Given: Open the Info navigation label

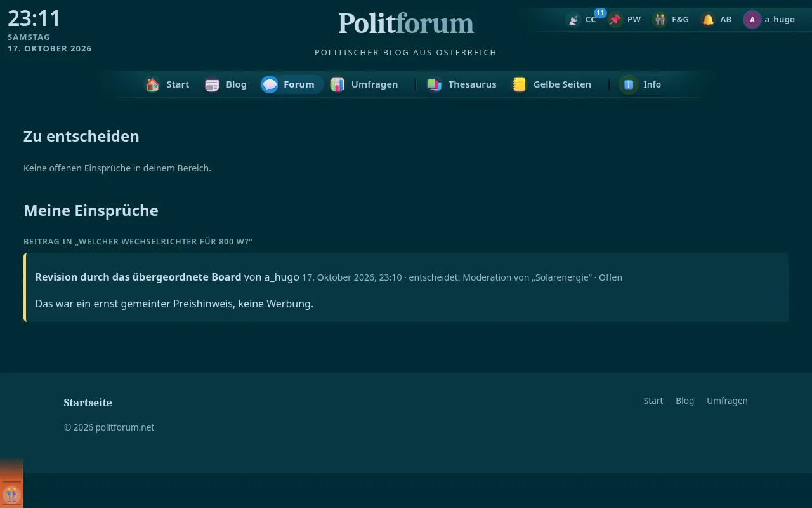Looking at the screenshot, I should [652, 84].
